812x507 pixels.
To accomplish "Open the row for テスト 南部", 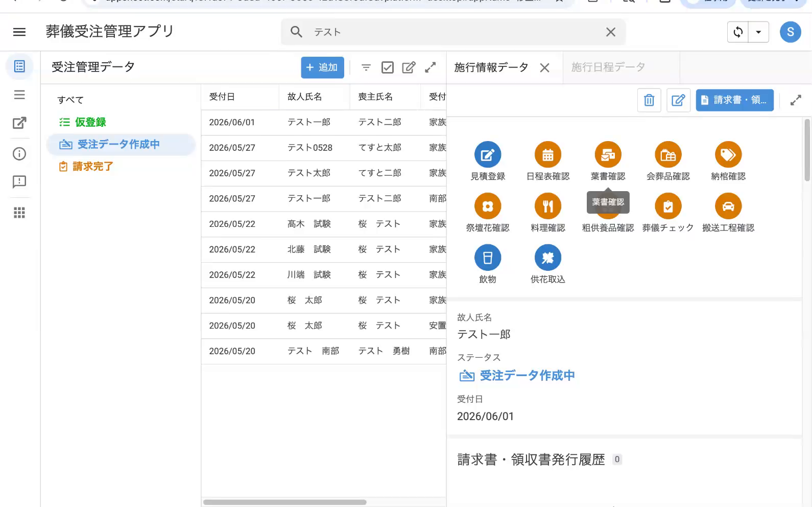I will [324, 352].
